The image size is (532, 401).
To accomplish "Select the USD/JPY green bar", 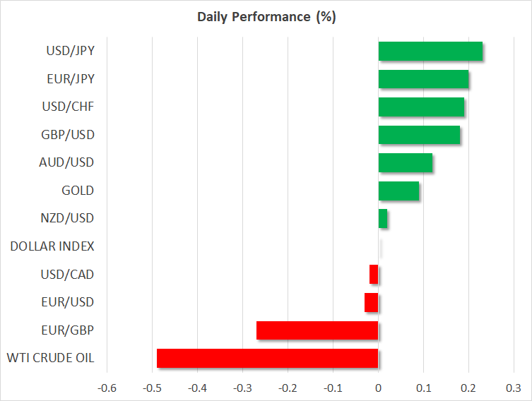I will (x=430, y=52).
